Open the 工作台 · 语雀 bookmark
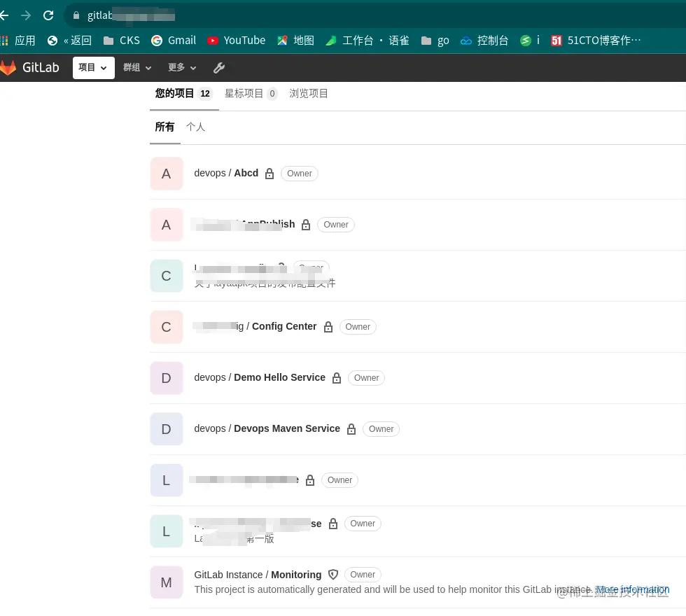Viewport: 686px width, 616px height. pos(367,41)
